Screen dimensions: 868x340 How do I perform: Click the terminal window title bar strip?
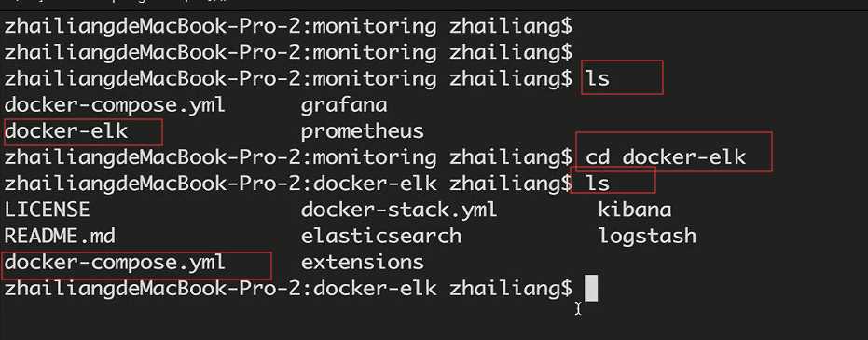pos(434,5)
